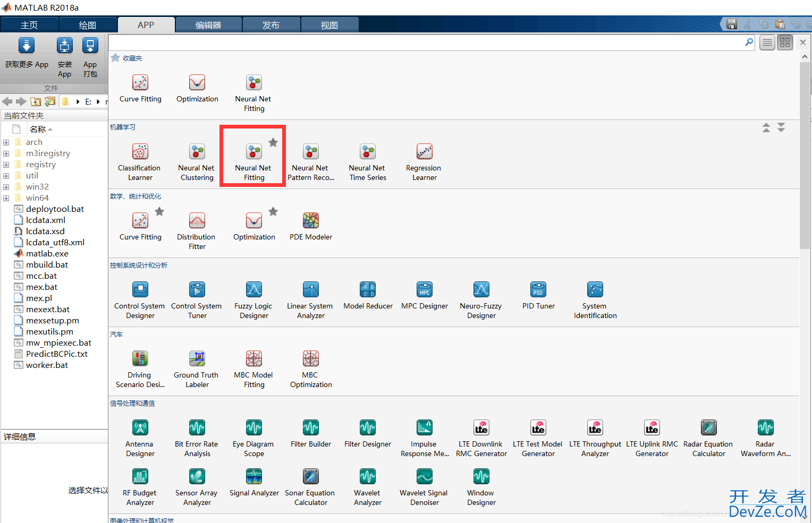Launch Filter Builder app
The width and height of the screenshot is (812, 523).
(x=310, y=433)
